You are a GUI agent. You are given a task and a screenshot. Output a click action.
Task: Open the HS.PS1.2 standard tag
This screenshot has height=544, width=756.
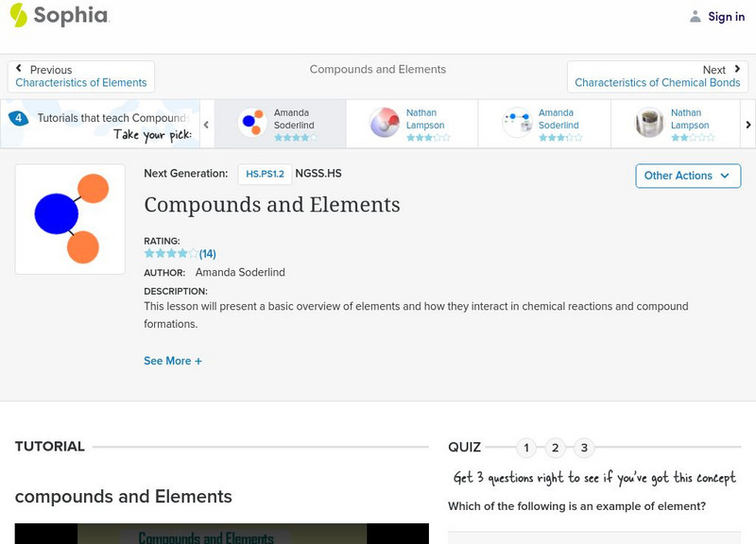pyautogui.click(x=264, y=174)
